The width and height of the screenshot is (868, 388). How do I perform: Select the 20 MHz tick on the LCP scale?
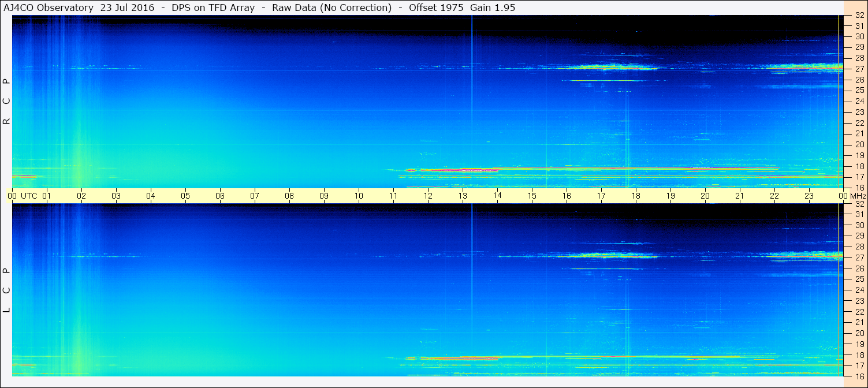pos(859,333)
